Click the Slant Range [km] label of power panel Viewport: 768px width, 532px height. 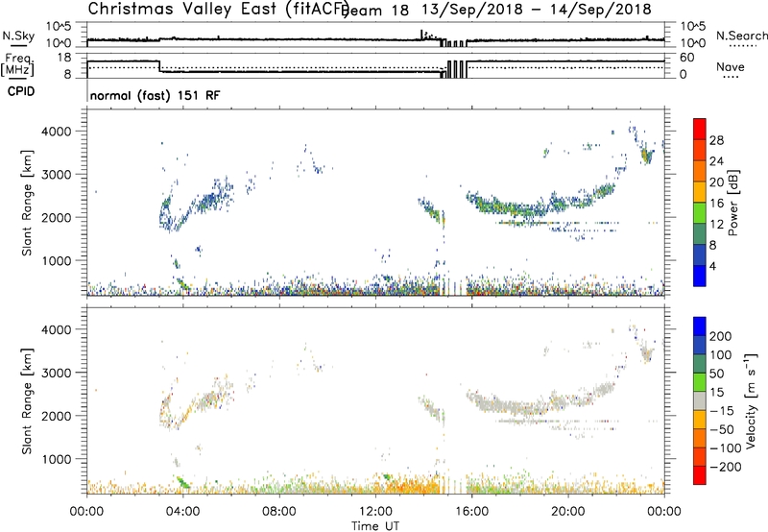27,203
